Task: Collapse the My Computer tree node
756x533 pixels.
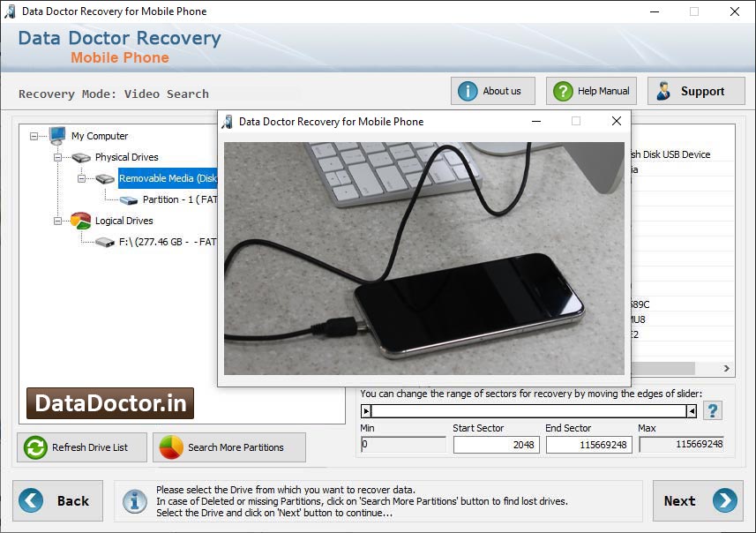Action: [x=33, y=136]
